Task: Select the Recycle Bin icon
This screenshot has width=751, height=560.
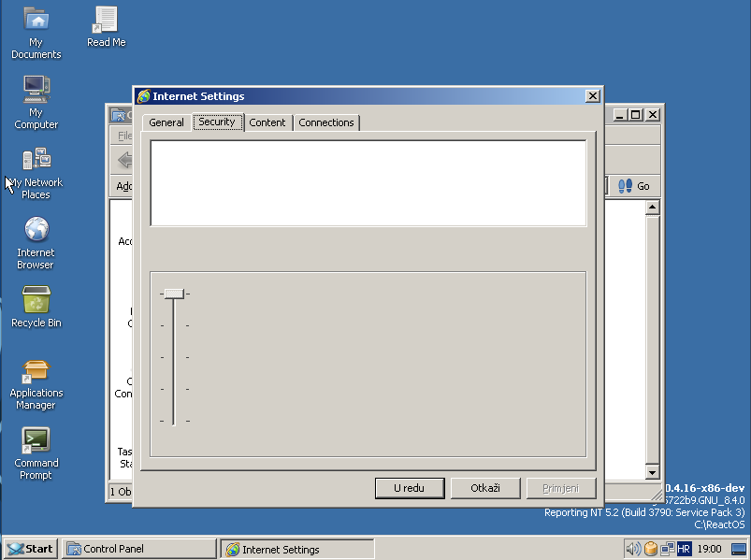Action: point(36,301)
